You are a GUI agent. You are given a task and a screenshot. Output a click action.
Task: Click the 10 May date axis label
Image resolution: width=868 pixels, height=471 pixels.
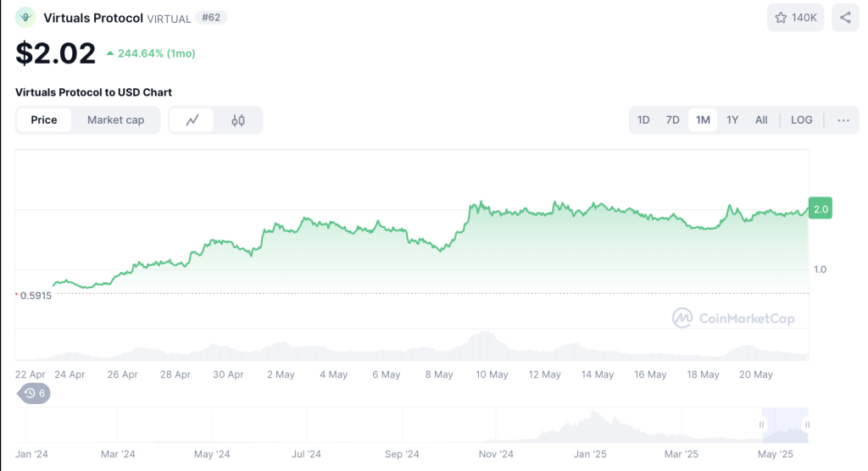click(492, 374)
